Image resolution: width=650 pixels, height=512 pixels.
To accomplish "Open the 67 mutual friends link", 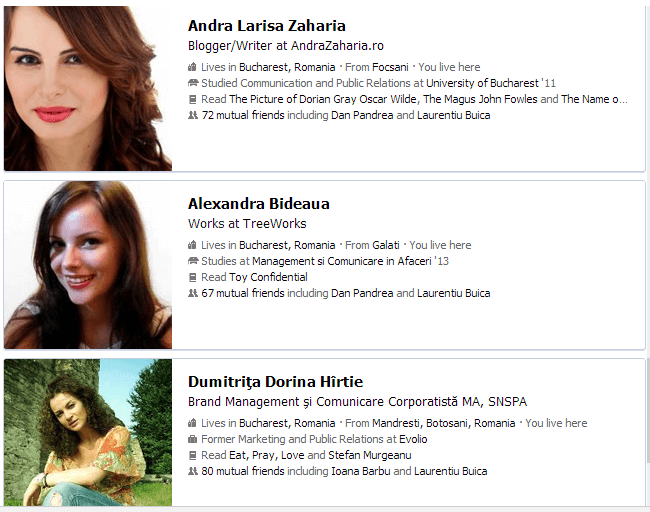I will pos(243,293).
